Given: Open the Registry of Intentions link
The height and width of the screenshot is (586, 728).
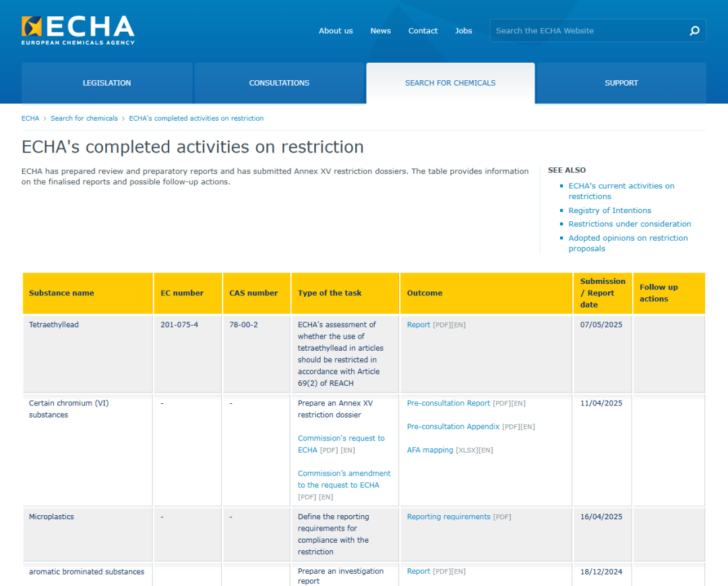Looking at the screenshot, I should (609, 210).
